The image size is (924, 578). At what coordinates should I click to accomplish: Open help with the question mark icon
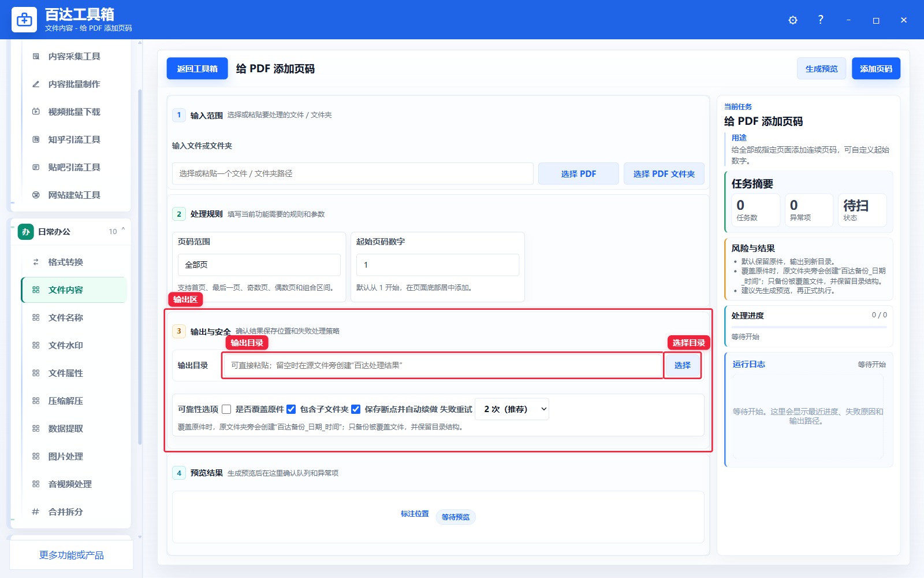point(821,20)
